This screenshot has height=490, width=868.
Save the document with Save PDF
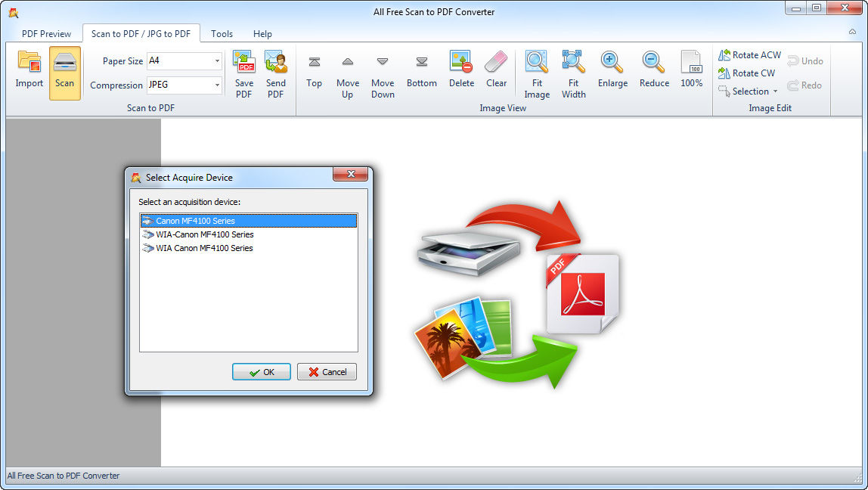coord(244,74)
